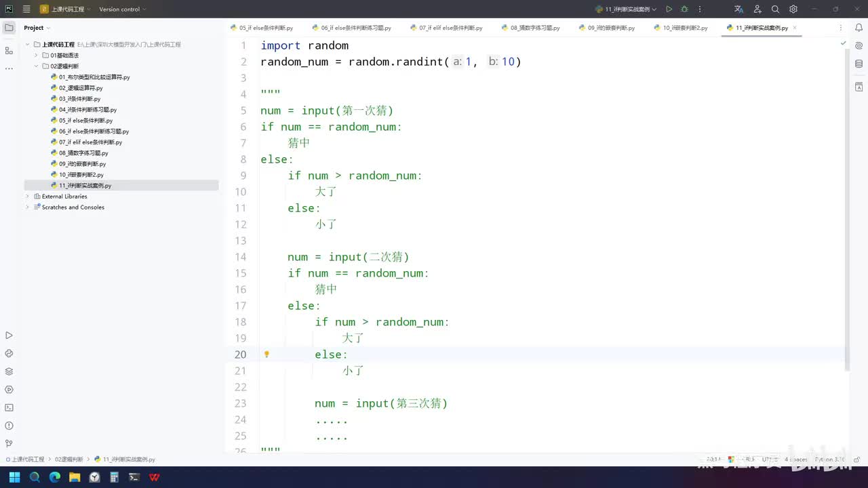Image resolution: width=868 pixels, height=488 pixels.
Task: Click the main menu hamburger icon
Action: click(26, 9)
